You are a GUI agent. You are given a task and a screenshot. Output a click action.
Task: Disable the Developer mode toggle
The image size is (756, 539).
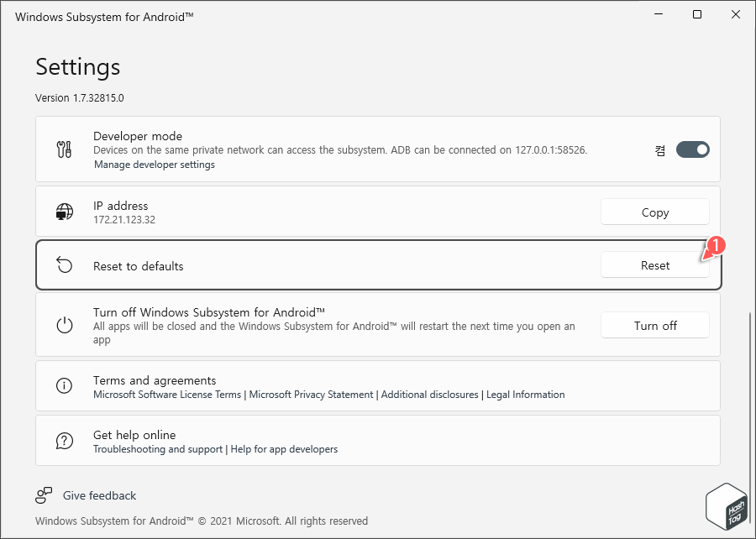coord(692,149)
